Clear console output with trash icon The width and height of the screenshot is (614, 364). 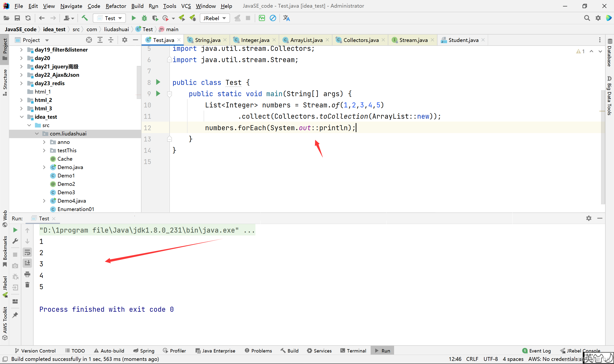coord(28,285)
